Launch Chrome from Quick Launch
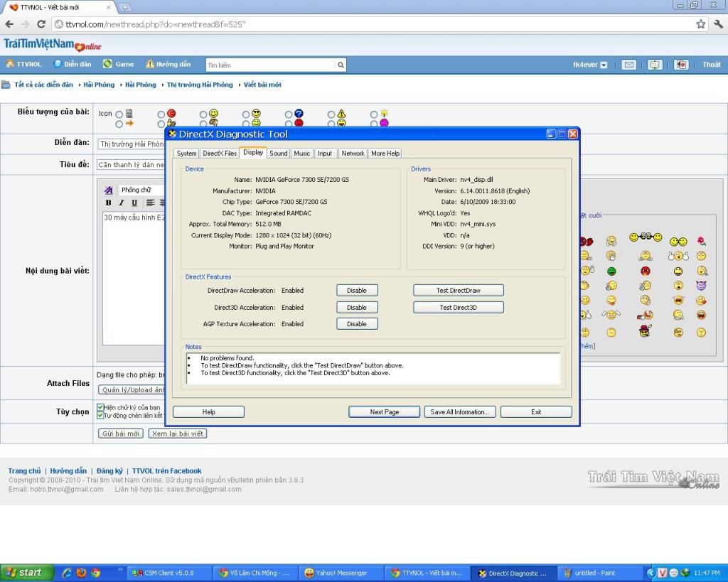Screen dimensions: 728x582 [x=96, y=573]
